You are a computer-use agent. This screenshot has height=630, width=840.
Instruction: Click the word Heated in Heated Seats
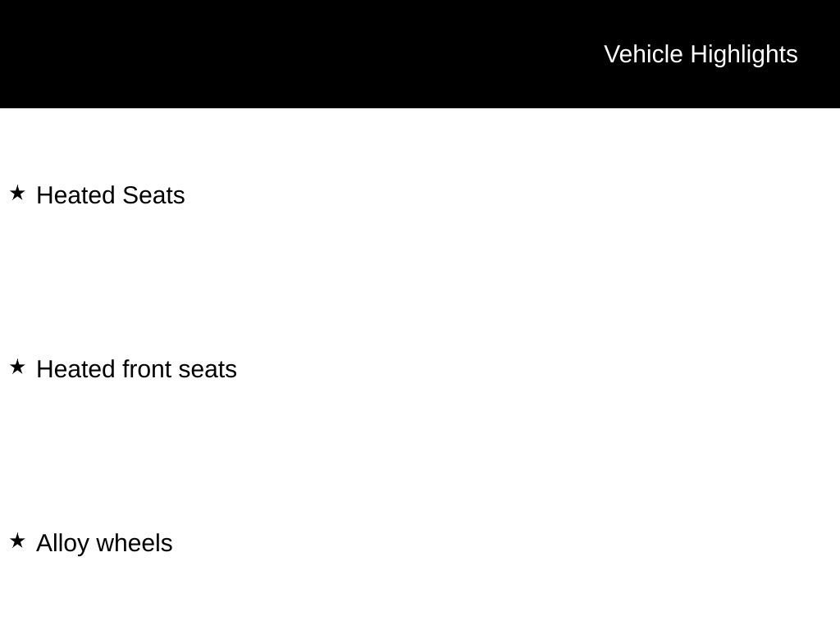76,195
